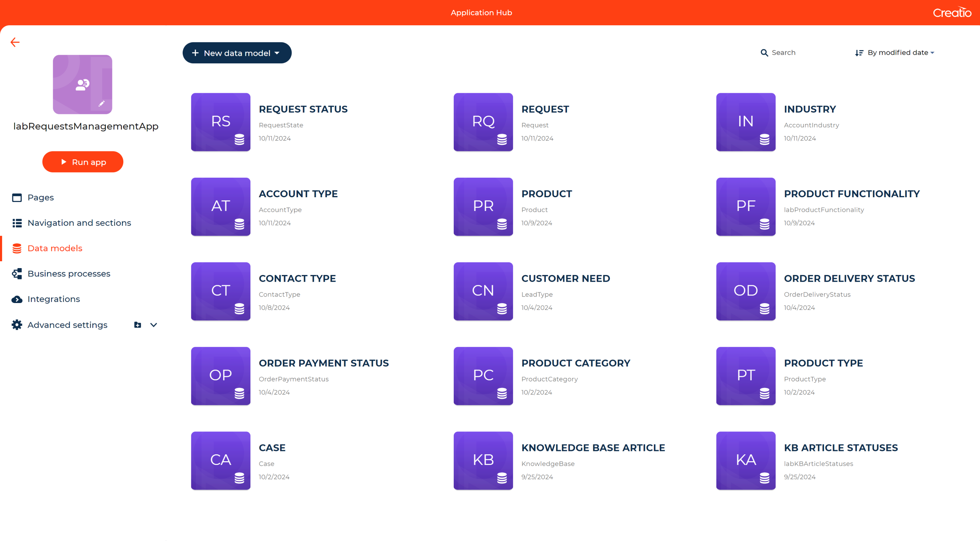Viewport: 980px width, 541px height.
Task: Switch to the Data models section
Action: (x=55, y=248)
